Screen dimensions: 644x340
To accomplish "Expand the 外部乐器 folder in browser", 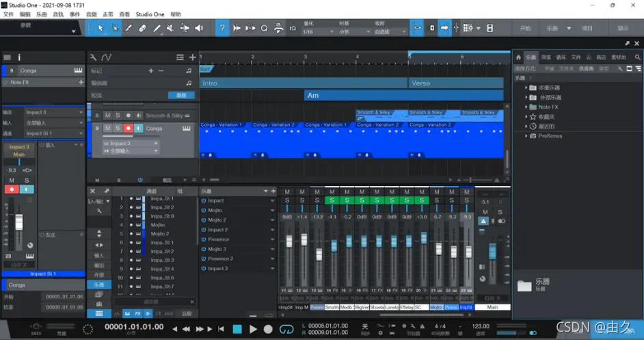I will (526, 97).
